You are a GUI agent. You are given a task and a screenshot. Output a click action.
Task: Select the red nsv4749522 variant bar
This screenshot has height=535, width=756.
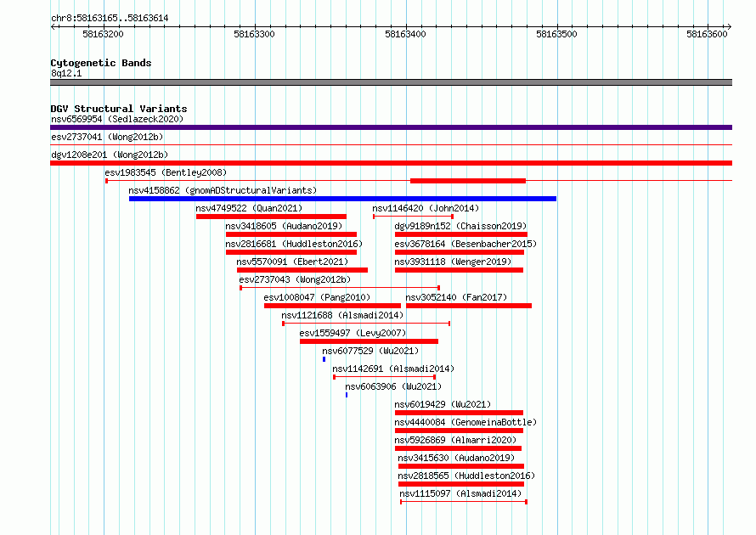[271, 217]
